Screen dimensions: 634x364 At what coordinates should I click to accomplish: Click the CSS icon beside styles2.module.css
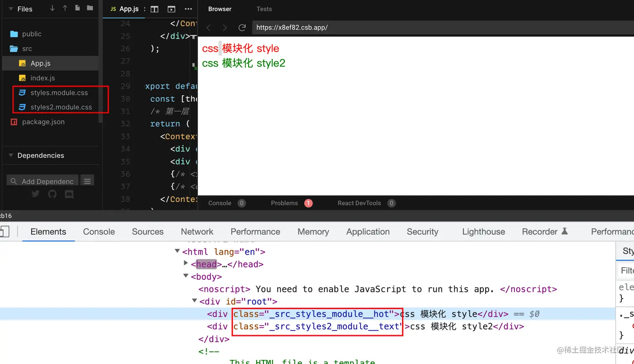pos(22,107)
